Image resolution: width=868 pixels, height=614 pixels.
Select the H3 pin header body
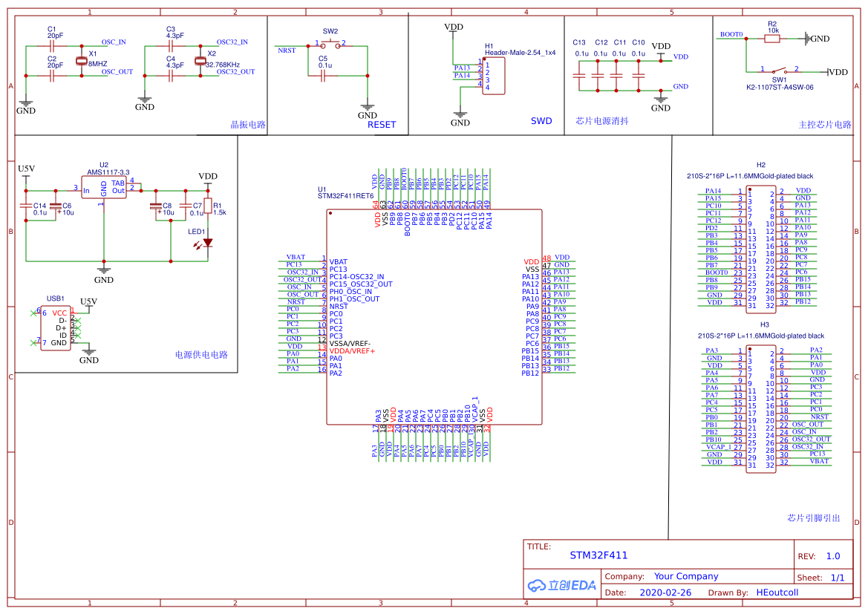pos(761,408)
